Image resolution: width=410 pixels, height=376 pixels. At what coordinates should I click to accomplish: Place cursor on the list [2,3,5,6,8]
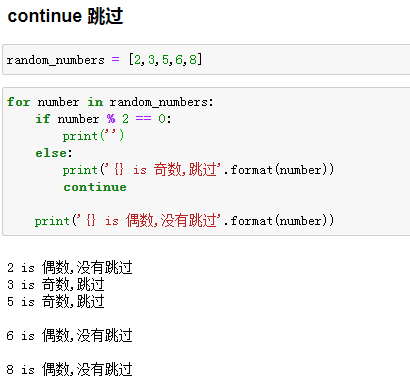point(166,60)
